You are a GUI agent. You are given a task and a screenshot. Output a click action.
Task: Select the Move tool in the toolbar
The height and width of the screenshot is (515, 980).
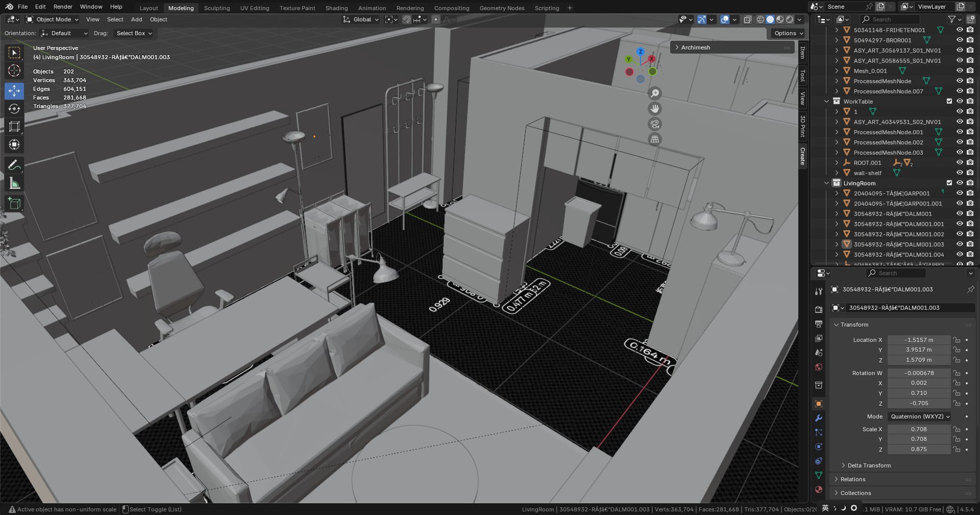coord(14,91)
